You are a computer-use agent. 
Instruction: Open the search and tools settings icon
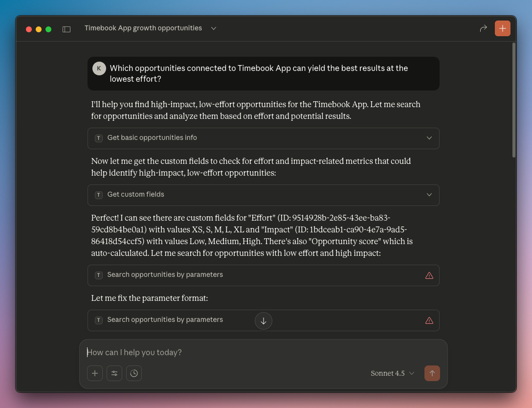(114, 373)
